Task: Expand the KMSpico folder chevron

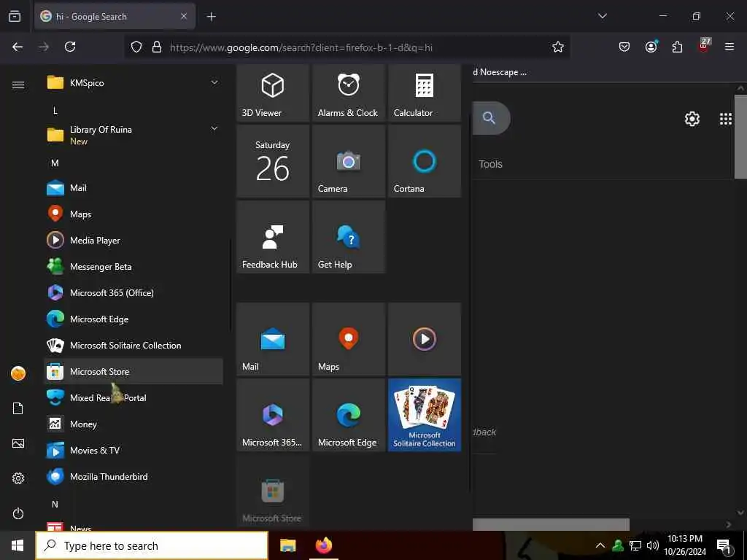Action: click(214, 82)
